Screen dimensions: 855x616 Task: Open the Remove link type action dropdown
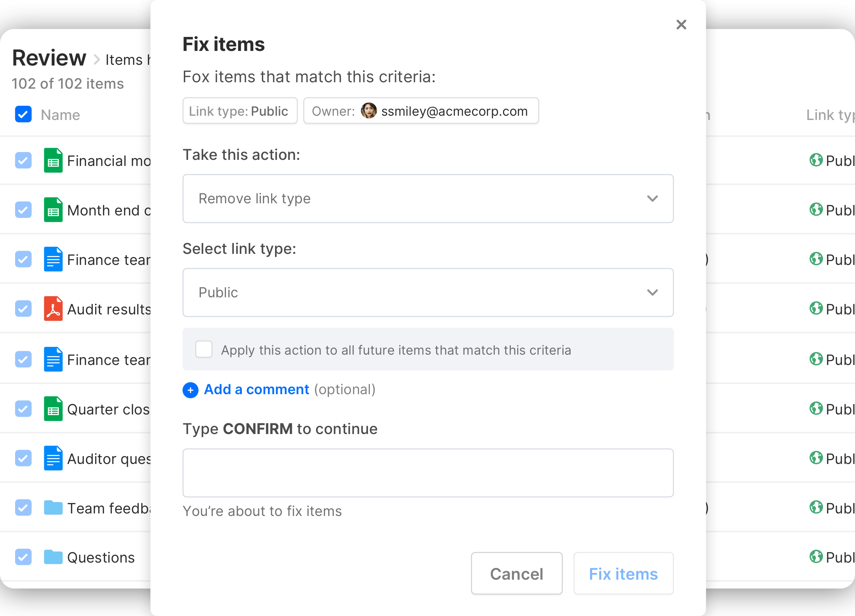[428, 199]
